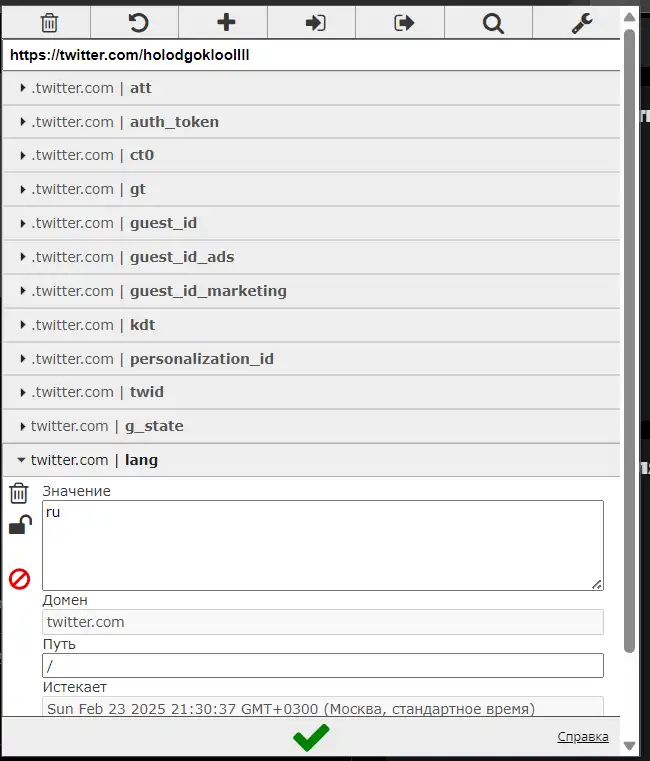Image resolution: width=650 pixels, height=761 pixels.
Task: Toggle the red block-cookie filter icon
Action: [x=19, y=579]
